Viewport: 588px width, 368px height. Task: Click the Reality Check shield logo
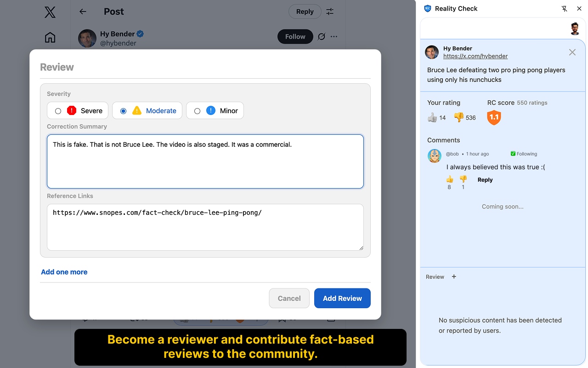click(428, 8)
